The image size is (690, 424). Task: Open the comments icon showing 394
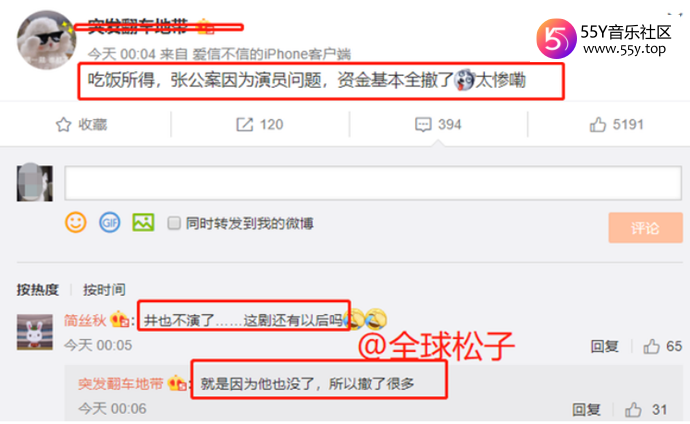tap(423, 124)
